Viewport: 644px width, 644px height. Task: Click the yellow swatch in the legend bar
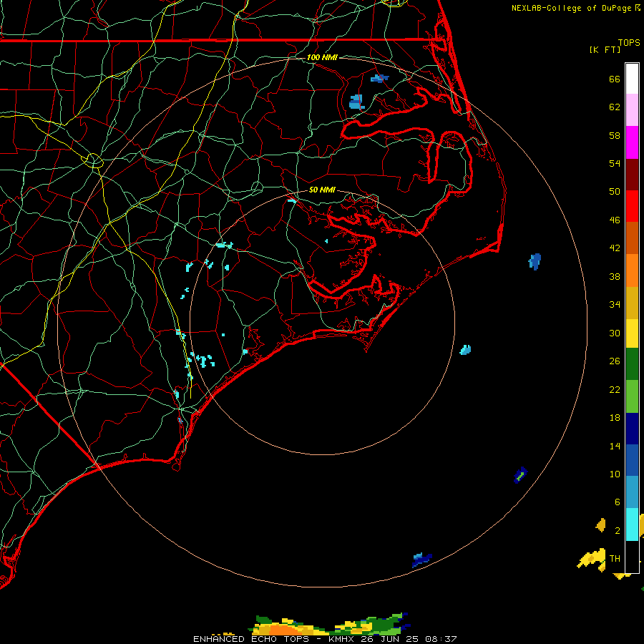point(632,333)
